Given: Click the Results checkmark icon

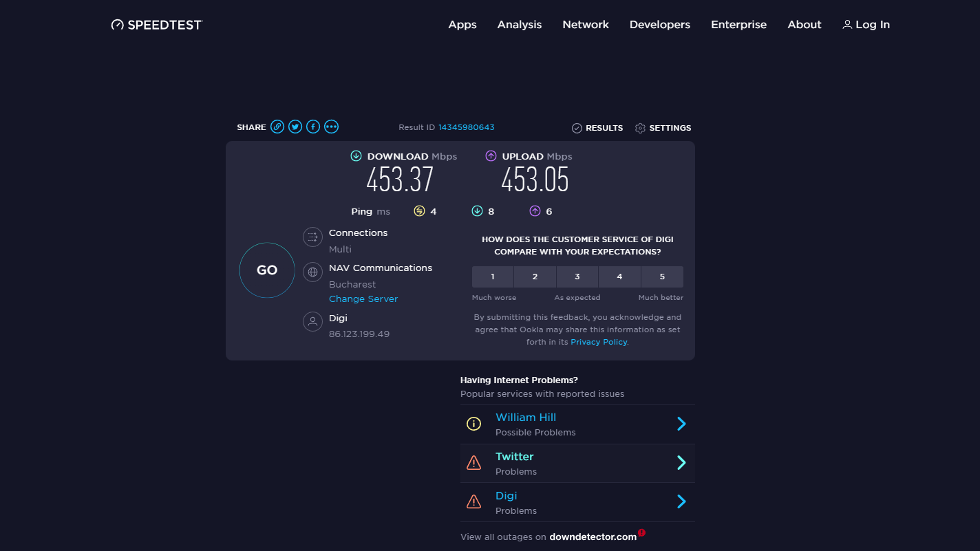Looking at the screenshot, I should tap(577, 128).
